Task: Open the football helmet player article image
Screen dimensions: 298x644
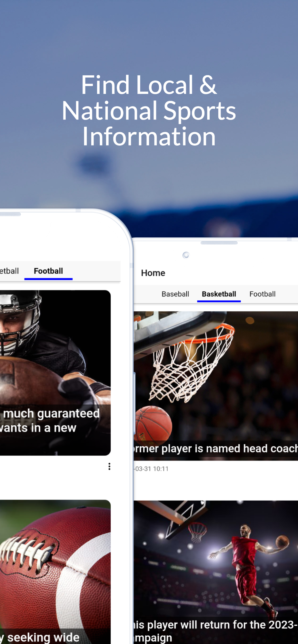Action: 55,373
